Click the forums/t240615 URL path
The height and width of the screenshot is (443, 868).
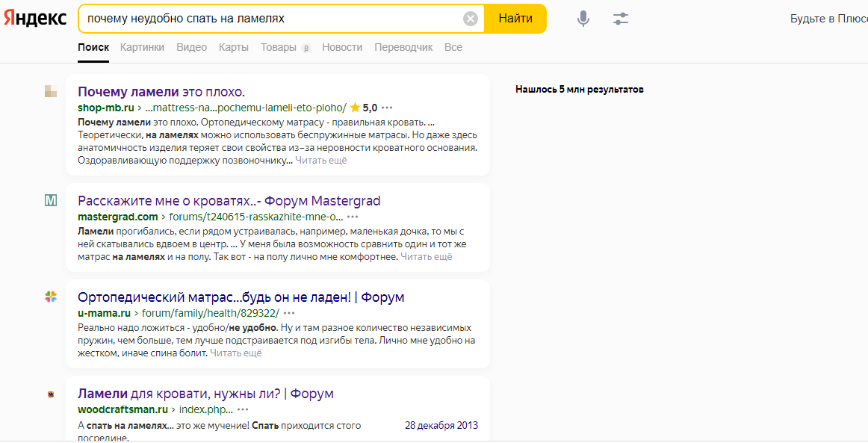coord(256,217)
